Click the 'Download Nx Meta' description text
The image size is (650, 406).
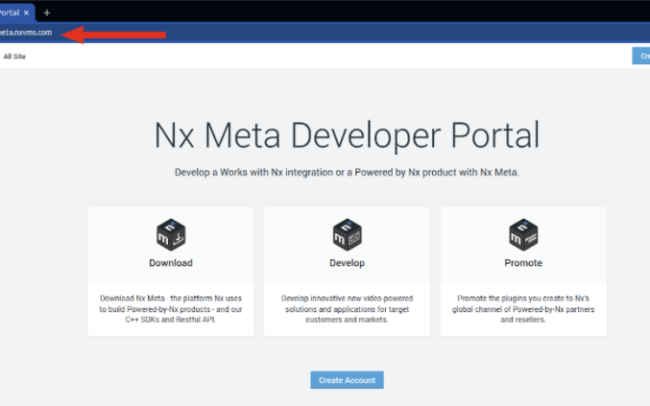(x=171, y=309)
